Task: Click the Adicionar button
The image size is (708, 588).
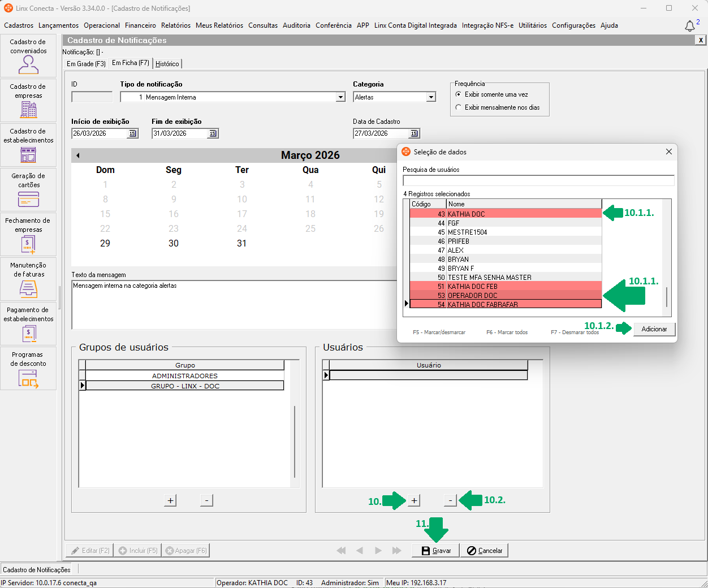Action: click(654, 329)
